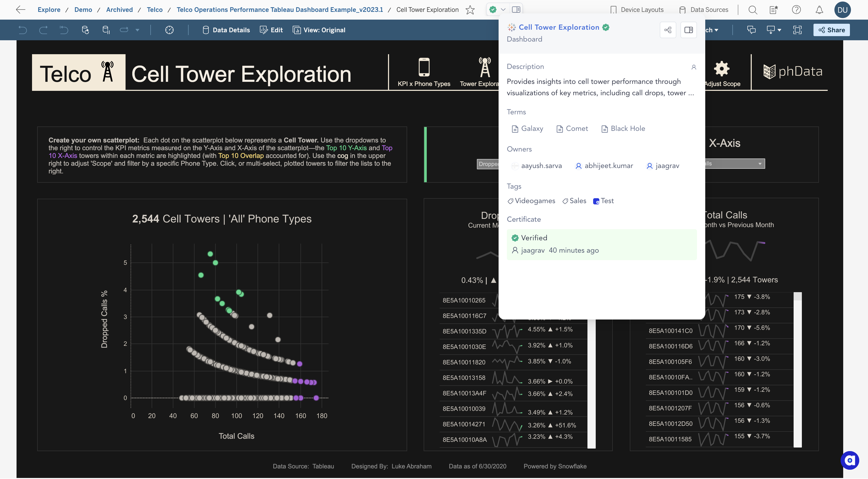Click the Share button
868x479 pixels.
pyautogui.click(x=831, y=30)
